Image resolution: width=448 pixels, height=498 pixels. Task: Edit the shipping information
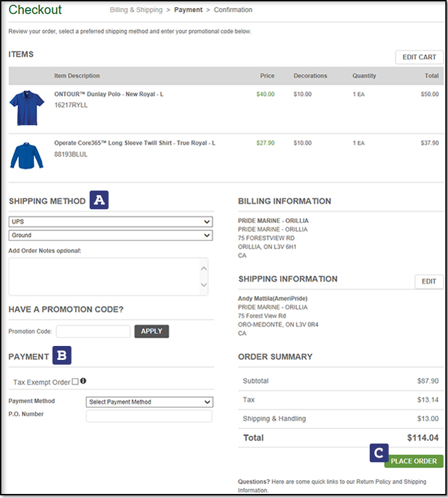click(x=429, y=282)
